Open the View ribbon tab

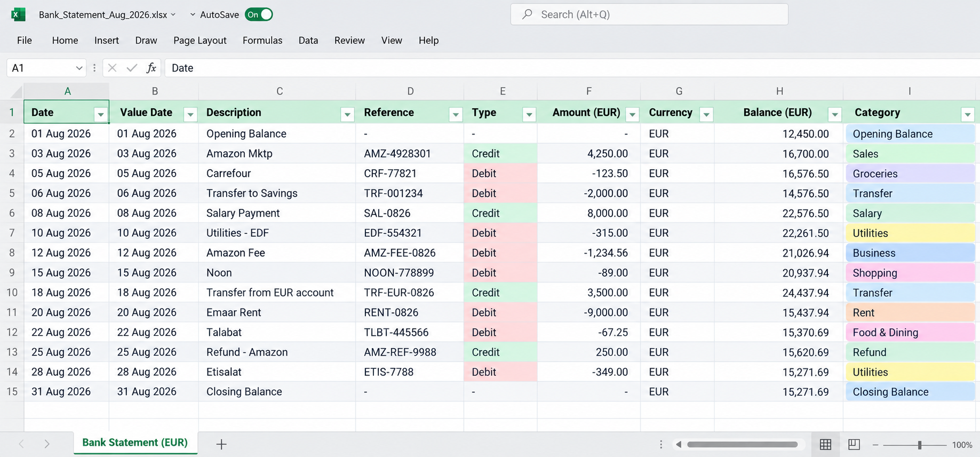point(392,40)
